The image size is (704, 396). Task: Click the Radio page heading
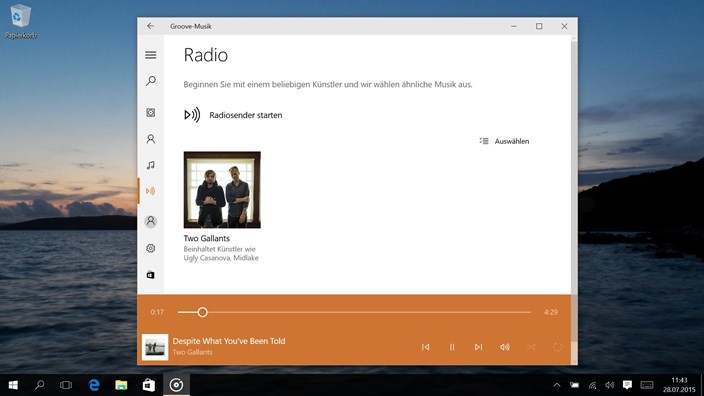pyautogui.click(x=206, y=55)
